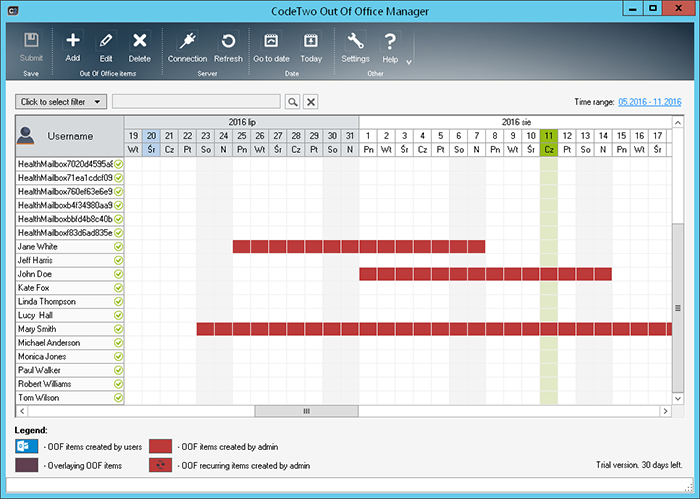Viewport: 700px width, 499px height.
Task: Select John Doe's red OOF bar
Action: coord(485,274)
